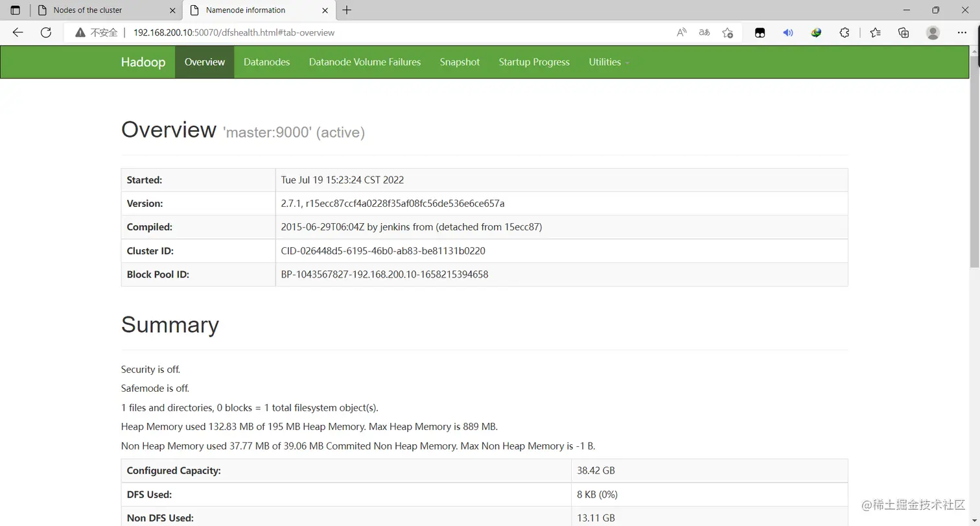Click the '1 files and directories' line
980x526 pixels.
(x=250, y=407)
